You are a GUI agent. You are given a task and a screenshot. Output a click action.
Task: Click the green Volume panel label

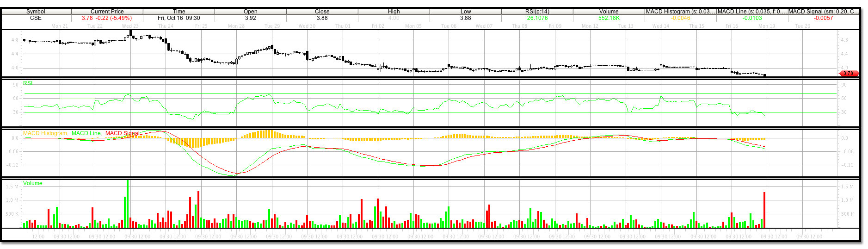point(33,183)
